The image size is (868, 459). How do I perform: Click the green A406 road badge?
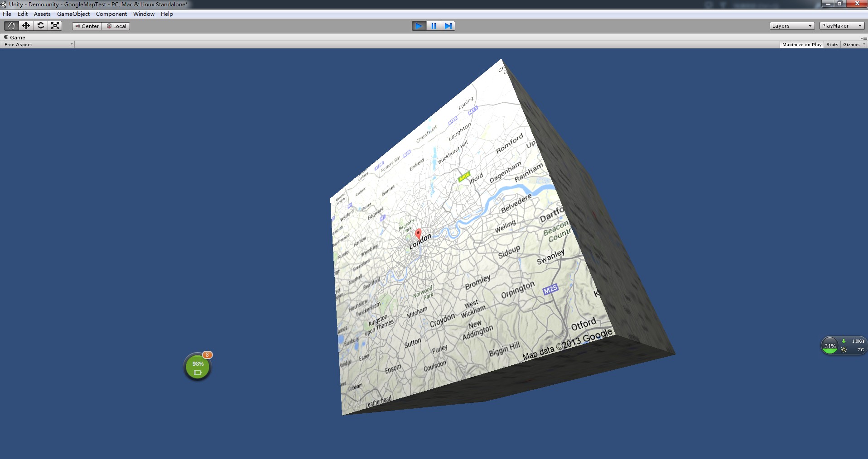(464, 177)
